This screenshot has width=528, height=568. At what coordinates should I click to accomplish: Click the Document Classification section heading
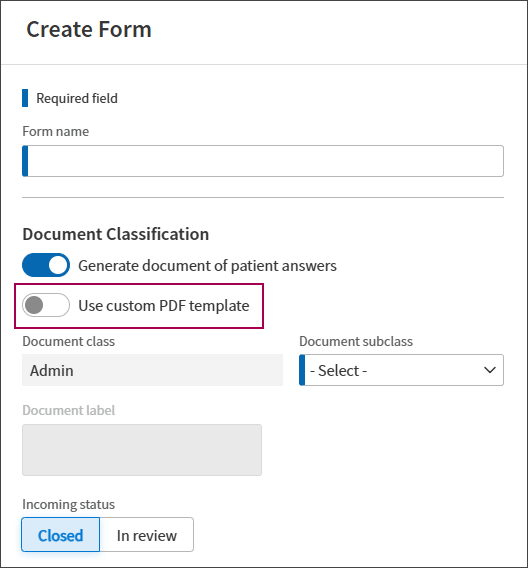tap(116, 234)
